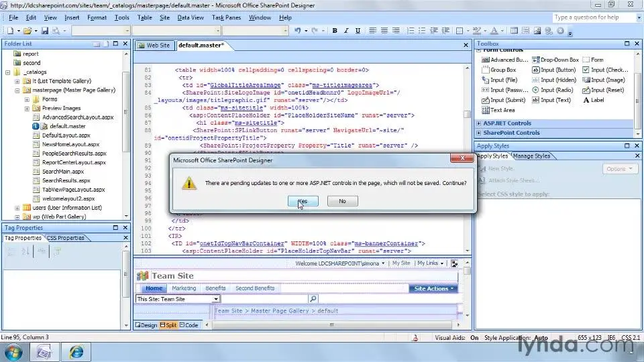This screenshot has width=644, height=362.
Task: Select the Text Area control in Toolbox
Action: (x=498, y=110)
